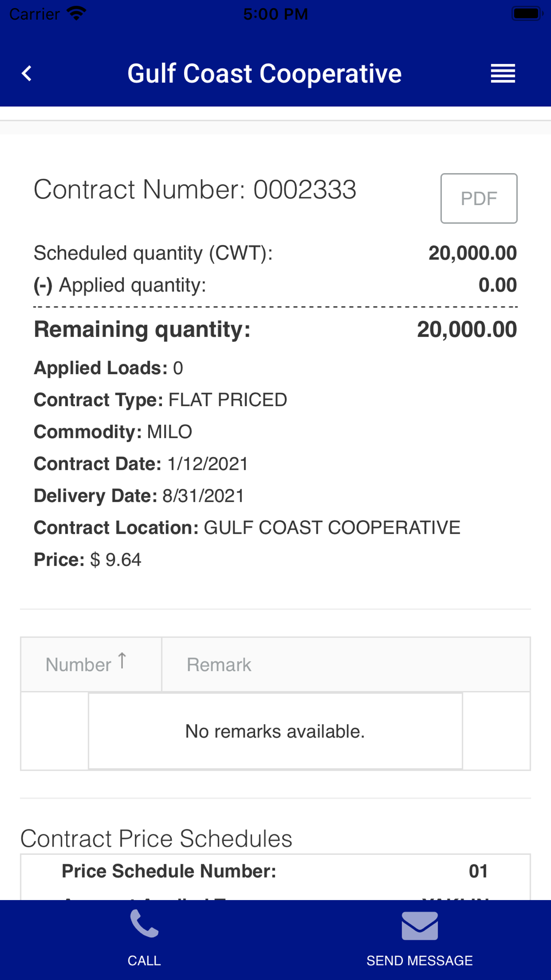Select the Contract Number 0002333 heading
This screenshot has width=551, height=980.
[x=195, y=190]
